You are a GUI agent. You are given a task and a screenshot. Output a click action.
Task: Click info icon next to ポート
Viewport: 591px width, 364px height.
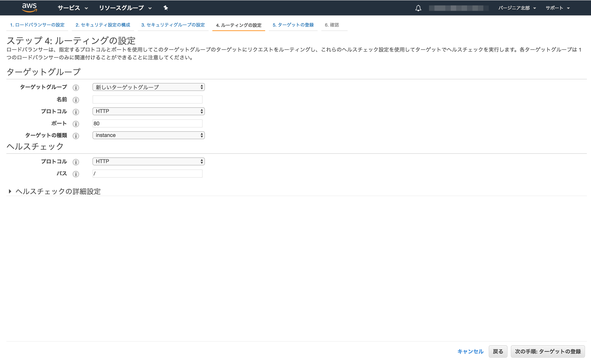[76, 124]
